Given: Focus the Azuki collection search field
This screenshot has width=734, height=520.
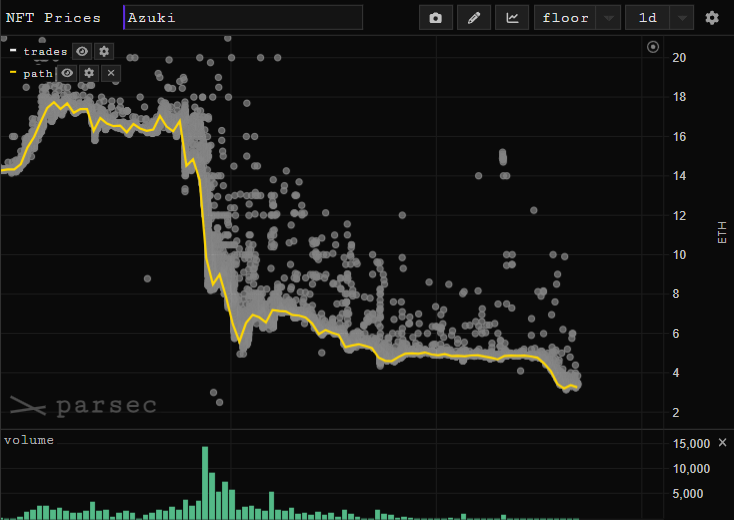Looking at the screenshot, I should 243,18.
